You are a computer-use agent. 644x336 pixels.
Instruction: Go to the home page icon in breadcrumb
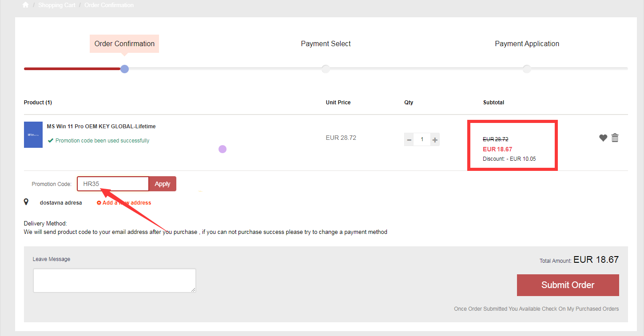25,5
